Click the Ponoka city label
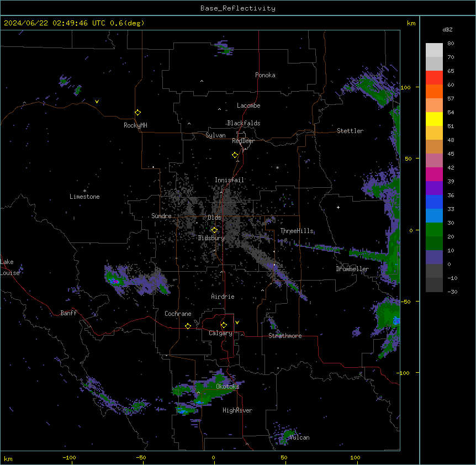 (x=265, y=75)
